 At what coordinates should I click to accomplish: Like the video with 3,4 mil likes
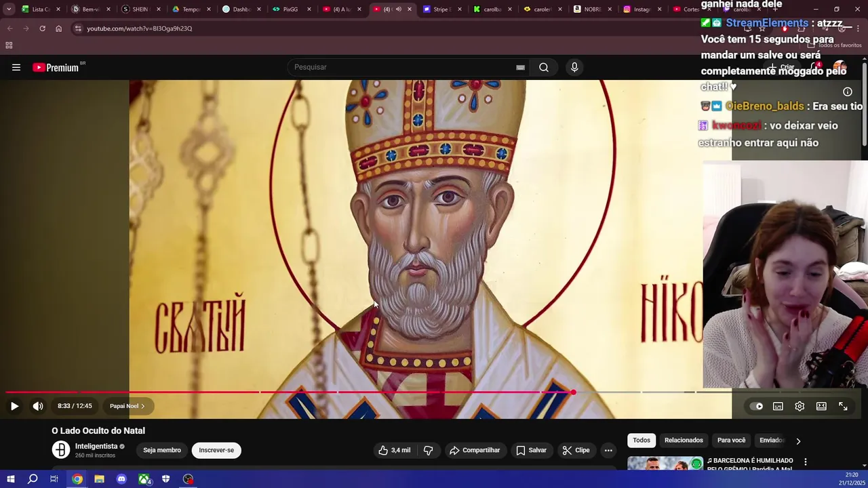pos(394,450)
